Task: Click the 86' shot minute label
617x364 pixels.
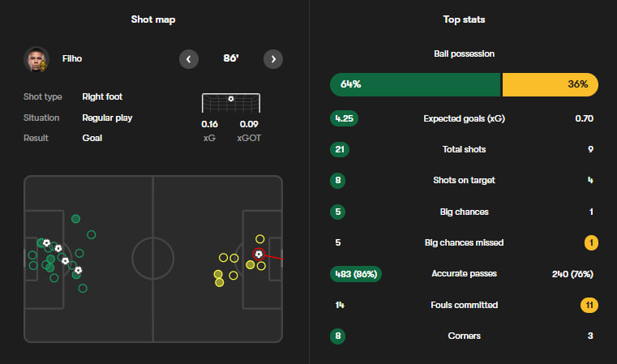Action: 230,59
